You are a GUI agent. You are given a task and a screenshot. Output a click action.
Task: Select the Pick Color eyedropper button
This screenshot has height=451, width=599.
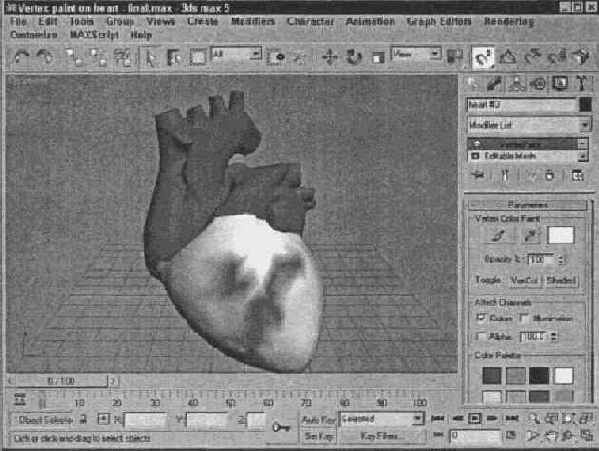point(531,236)
